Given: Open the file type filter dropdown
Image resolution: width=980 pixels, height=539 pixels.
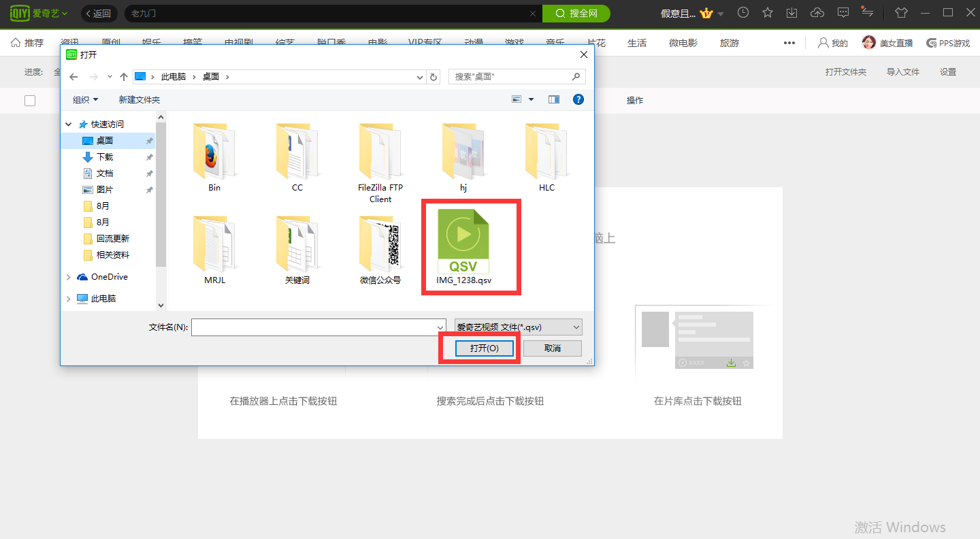Looking at the screenshot, I should pyautogui.click(x=518, y=327).
